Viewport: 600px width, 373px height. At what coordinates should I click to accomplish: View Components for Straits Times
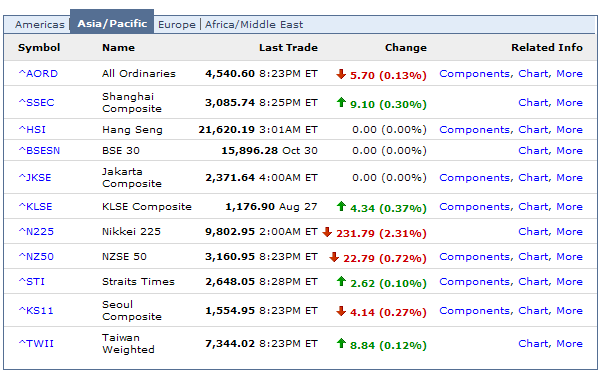pos(474,282)
